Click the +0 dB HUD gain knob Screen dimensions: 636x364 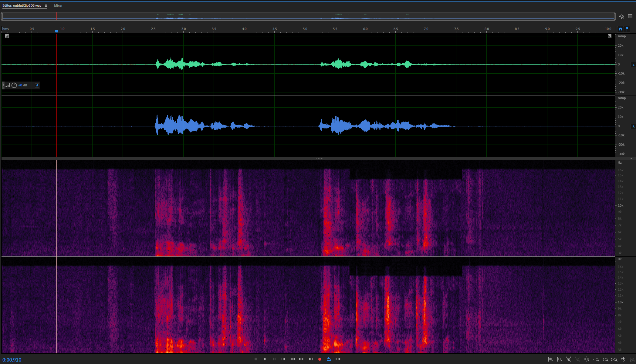tap(14, 85)
